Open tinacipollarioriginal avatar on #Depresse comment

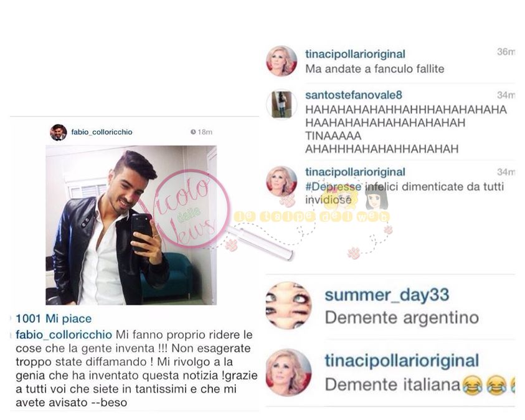281,181
